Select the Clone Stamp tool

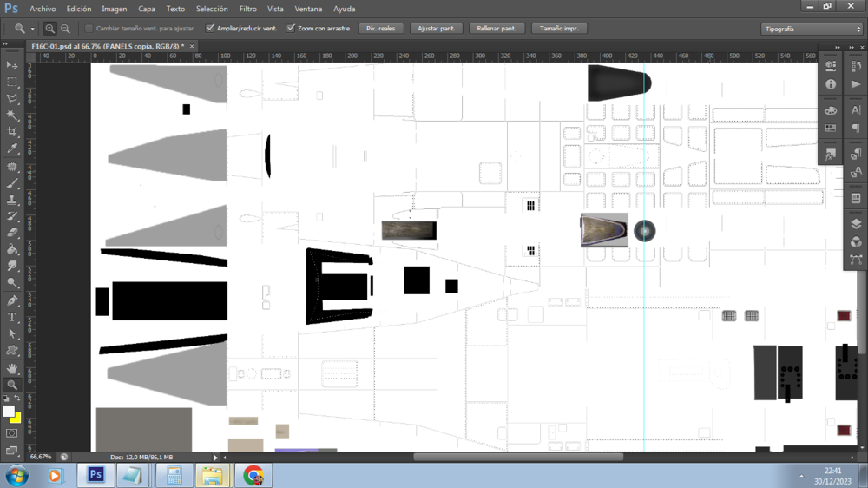12,200
